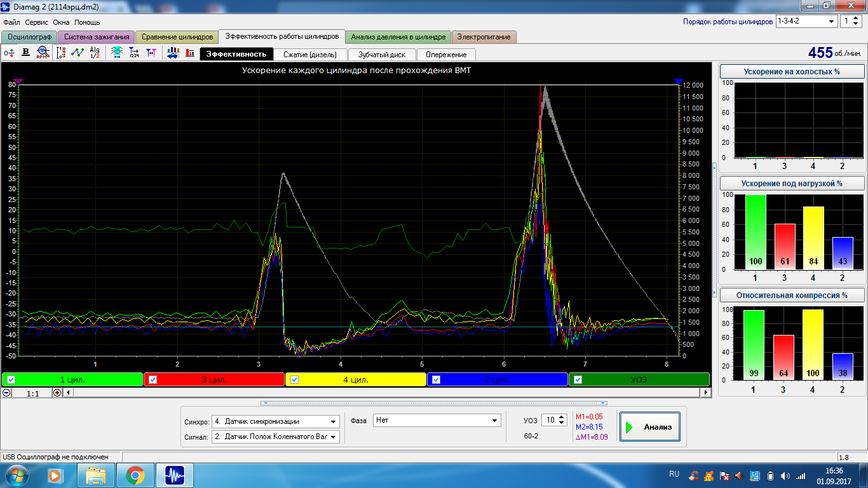The height and width of the screenshot is (488, 868).
Task: Click the yellow cylinder 4 relative compression bar
Action: 813,344
